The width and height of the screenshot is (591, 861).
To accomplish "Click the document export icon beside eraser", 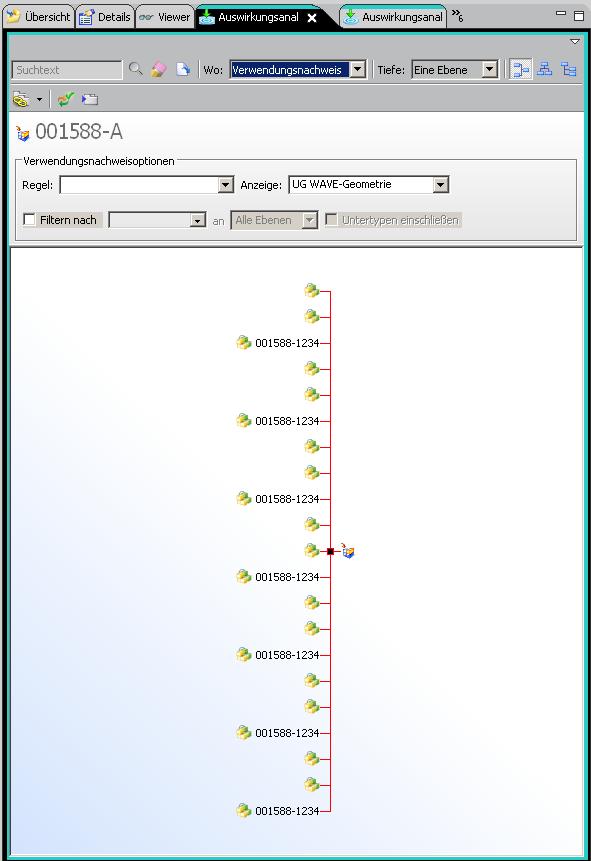I will pos(183,69).
